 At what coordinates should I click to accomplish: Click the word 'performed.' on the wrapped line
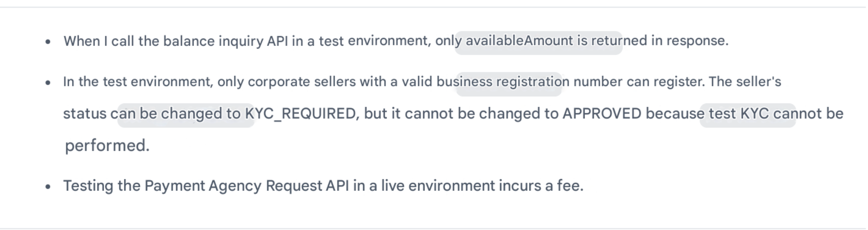click(107, 146)
